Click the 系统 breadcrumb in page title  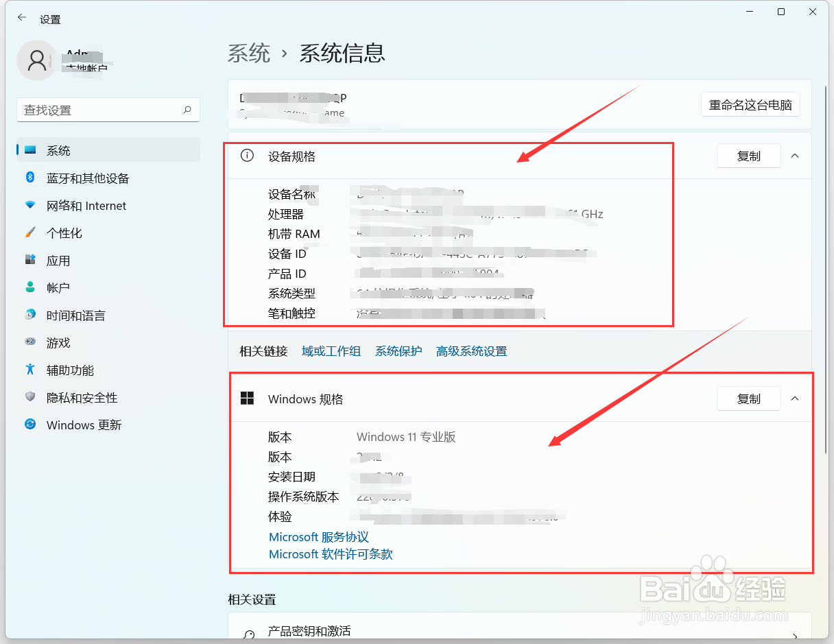coord(249,53)
